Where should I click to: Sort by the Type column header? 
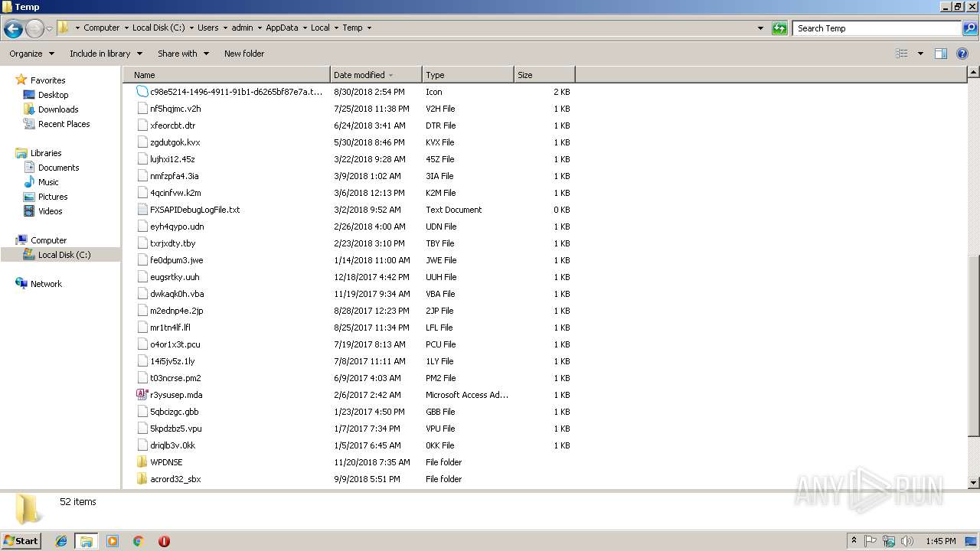[468, 75]
